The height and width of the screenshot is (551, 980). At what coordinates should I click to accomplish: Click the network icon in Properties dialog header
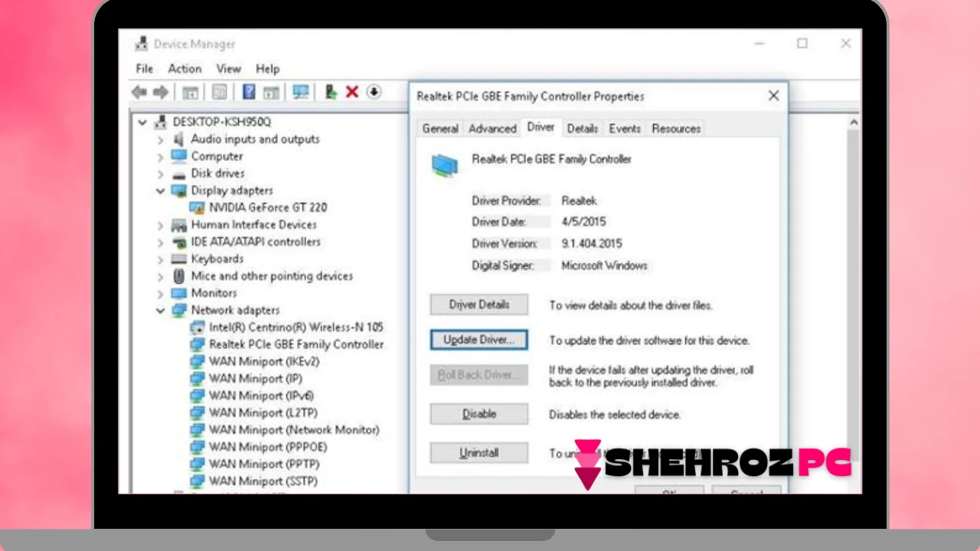click(x=445, y=164)
